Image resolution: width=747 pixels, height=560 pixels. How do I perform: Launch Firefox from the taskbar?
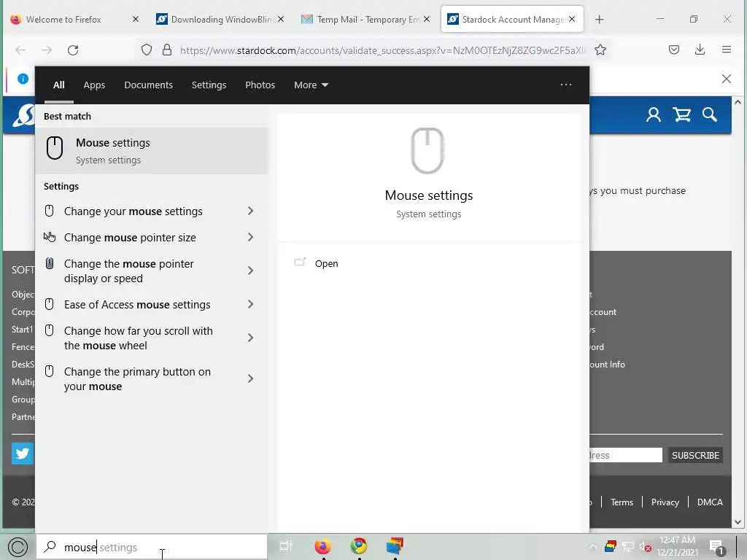pyautogui.click(x=322, y=546)
